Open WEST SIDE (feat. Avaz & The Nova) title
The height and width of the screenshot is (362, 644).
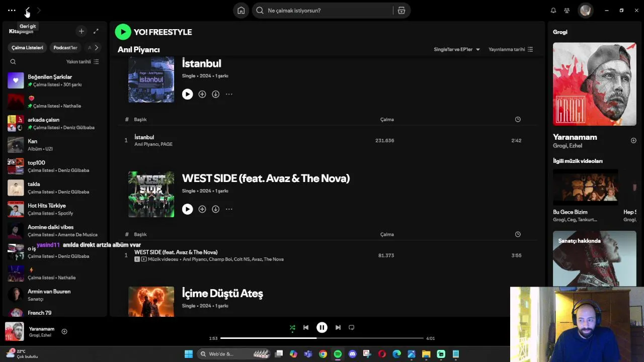pos(266,178)
